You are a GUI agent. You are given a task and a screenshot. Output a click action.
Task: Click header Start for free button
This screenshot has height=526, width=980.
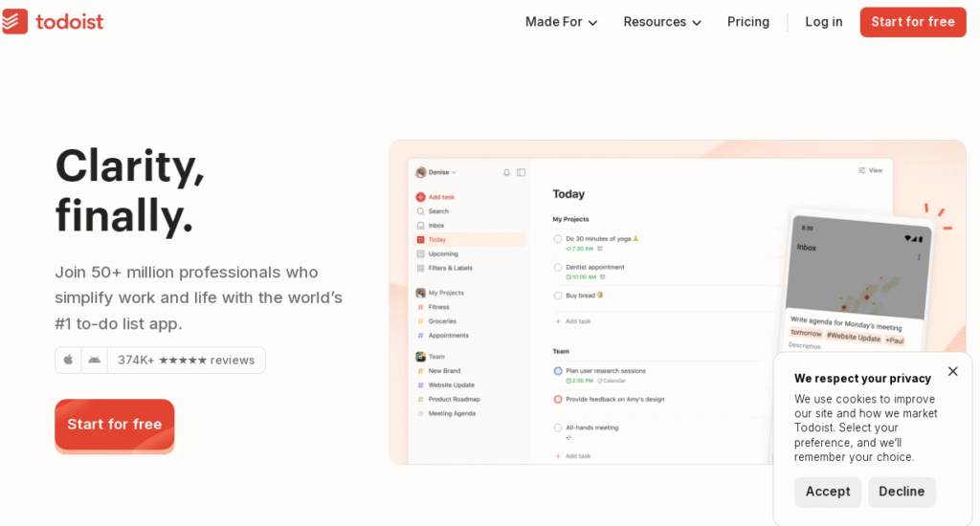pyautogui.click(x=912, y=22)
